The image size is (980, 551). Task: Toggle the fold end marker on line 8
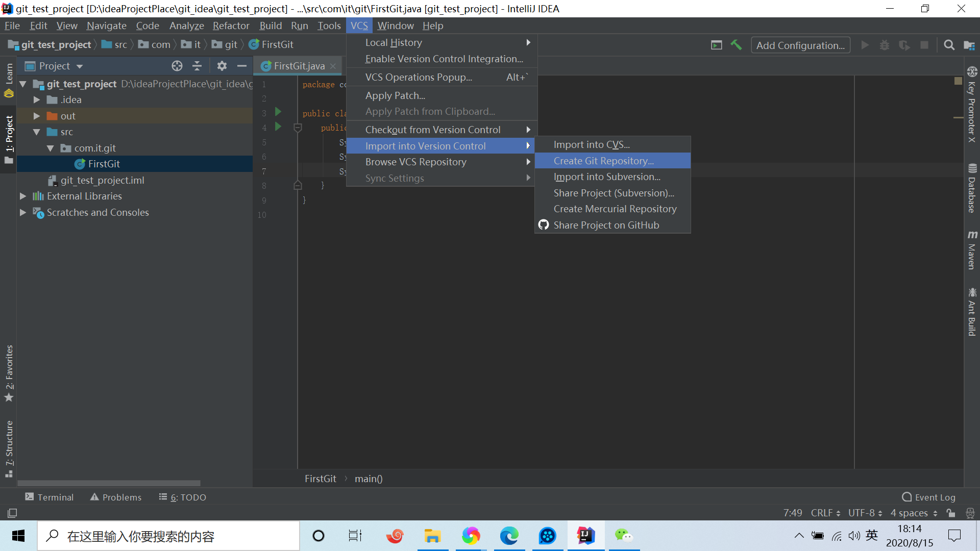point(298,185)
